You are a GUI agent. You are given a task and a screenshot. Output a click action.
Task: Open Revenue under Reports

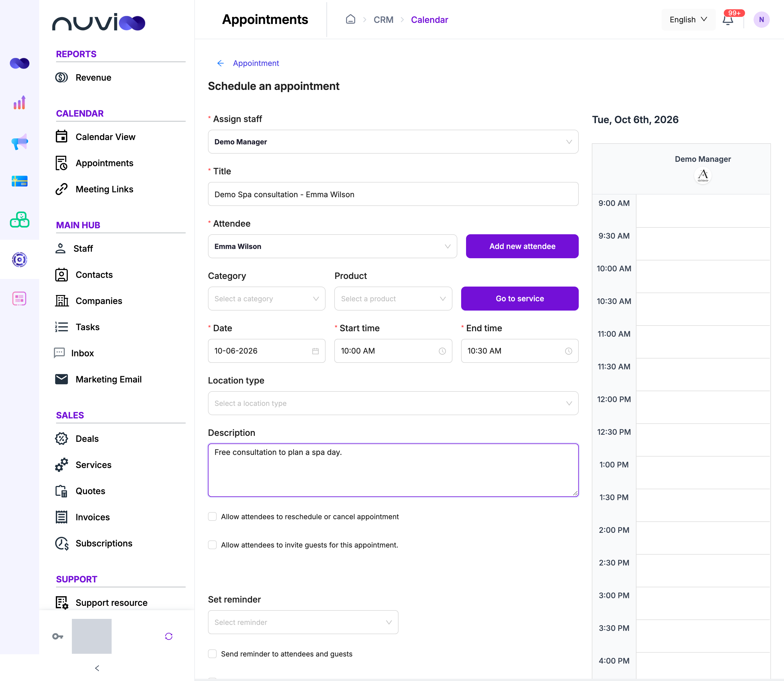point(93,78)
